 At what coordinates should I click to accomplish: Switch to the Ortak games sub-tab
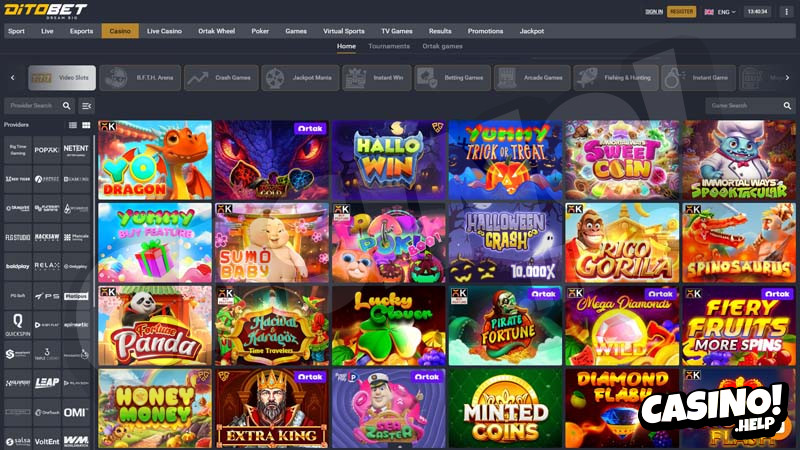coord(442,46)
